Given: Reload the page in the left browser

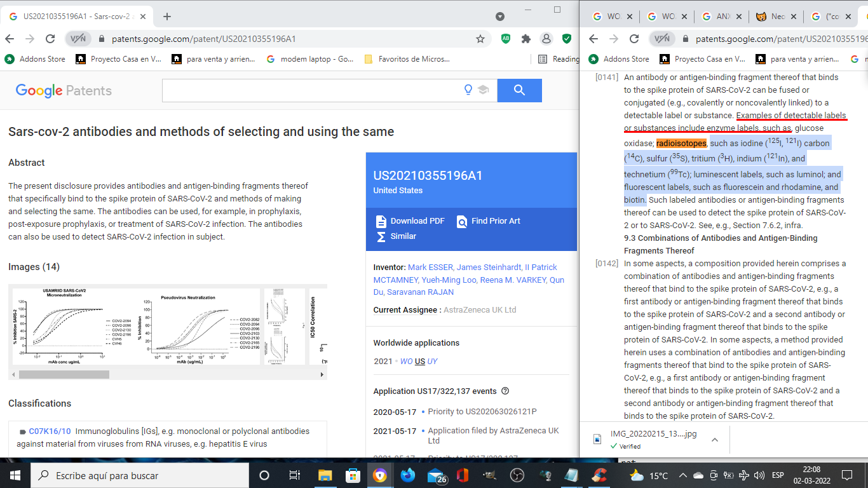Looking at the screenshot, I should (50, 39).
